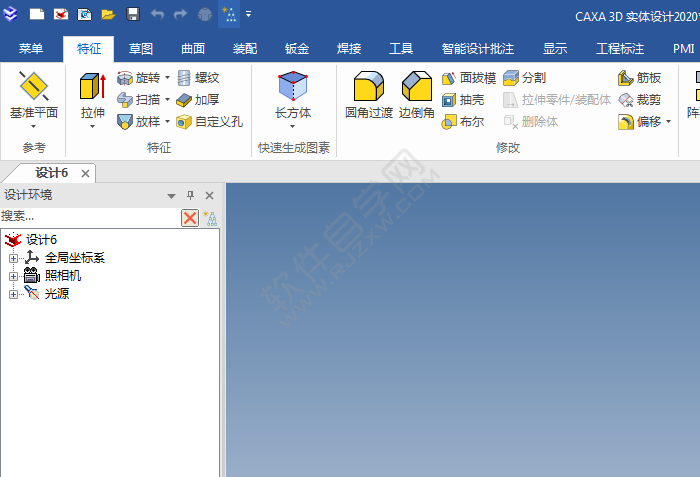Expand the 全局坐标系 tree node
Viewport: 700px width, 477px height.
point(13,258)
